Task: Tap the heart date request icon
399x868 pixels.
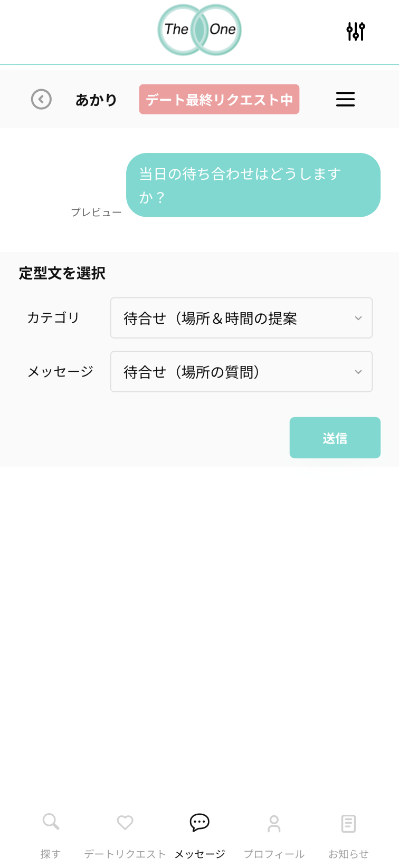Action: coord(125,822)
